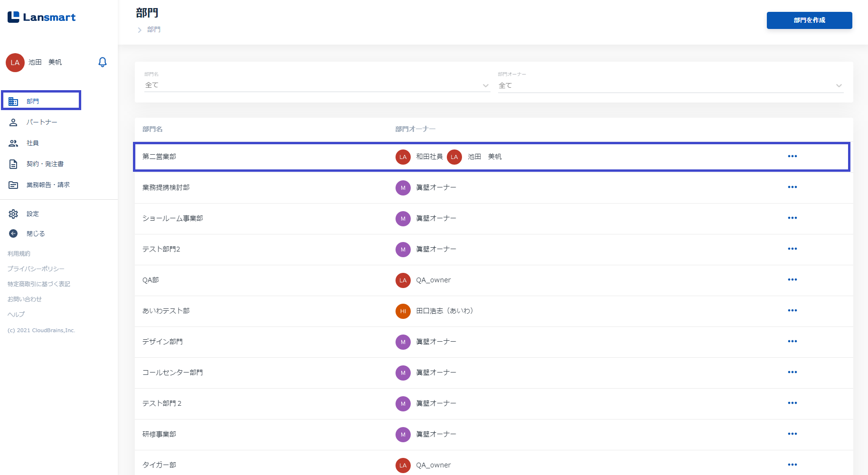Click the 社員 people icon
Screen dimensions: 868x475
(x=13, y=143)
